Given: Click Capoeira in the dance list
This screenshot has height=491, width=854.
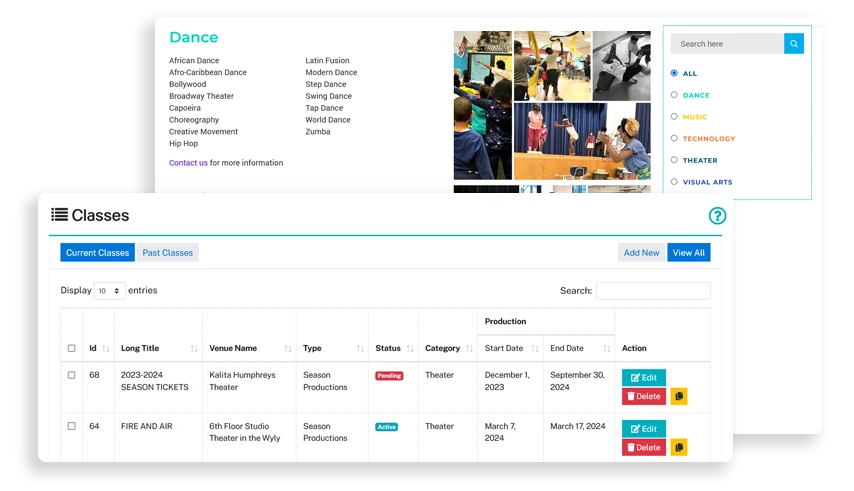Looking at the screenshot, I should [185, 108].
